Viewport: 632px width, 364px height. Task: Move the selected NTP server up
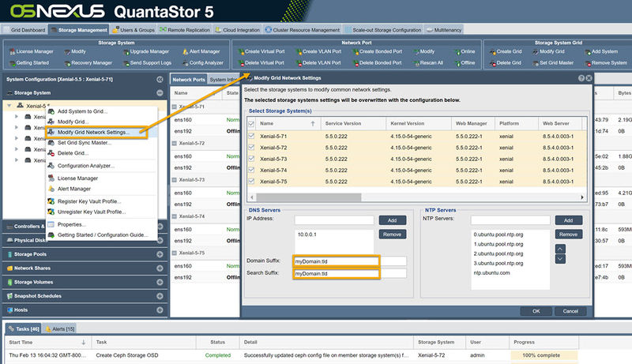pyautogui.click(x=560, y=249)
